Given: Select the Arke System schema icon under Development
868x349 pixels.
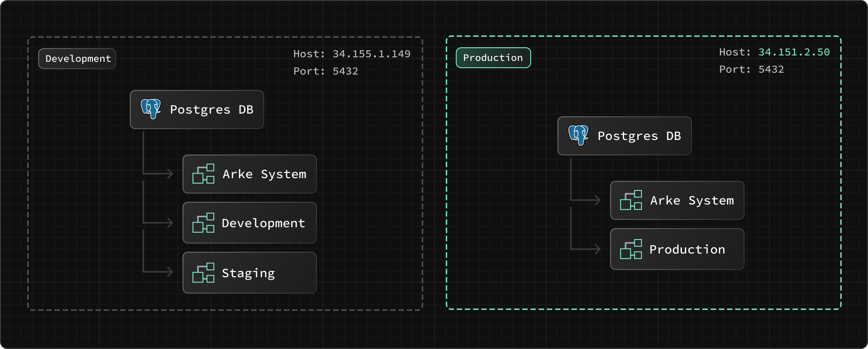Looking at the screenshot, I should [203, 174].
